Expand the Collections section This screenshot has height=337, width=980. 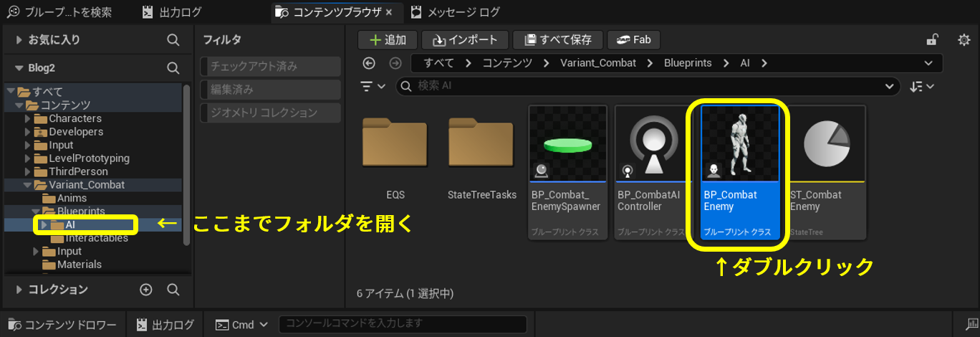[19, 290]
